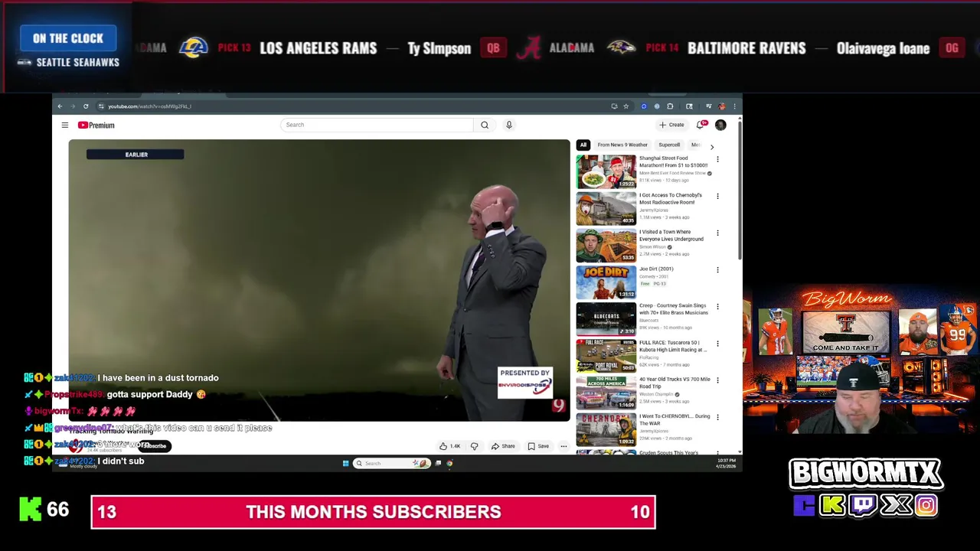Image resolution: width=980 pixels, height=551 pixels.
Task: Subscribe to the video's channel
Action: click(x=154, y=446)
